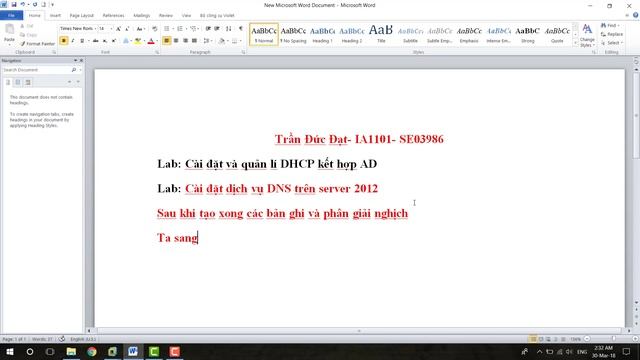Toggle Underline formatting button
This screenshot has width=640, height=360.
click(x=82, y=41)
